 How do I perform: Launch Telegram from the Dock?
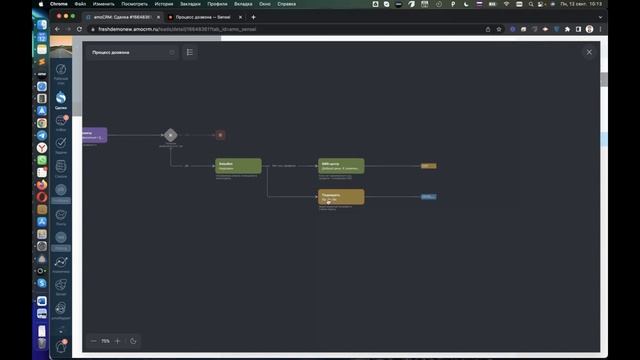pos(42,136)
